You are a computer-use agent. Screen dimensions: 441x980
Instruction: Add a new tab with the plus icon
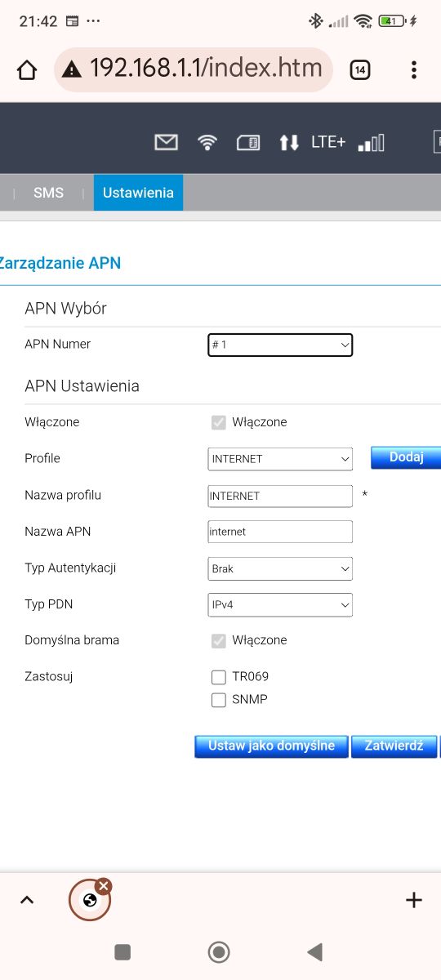point(414,900)
